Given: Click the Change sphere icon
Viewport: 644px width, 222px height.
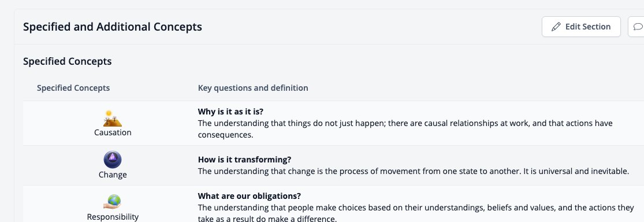Looking at the screenshot, I should point(113,160).
